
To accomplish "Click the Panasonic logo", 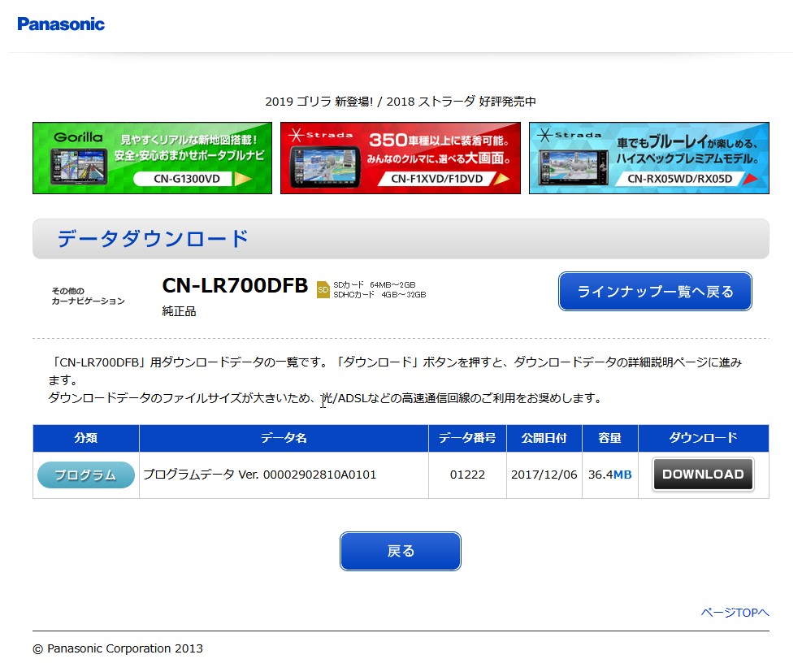I will coord(61,24).
